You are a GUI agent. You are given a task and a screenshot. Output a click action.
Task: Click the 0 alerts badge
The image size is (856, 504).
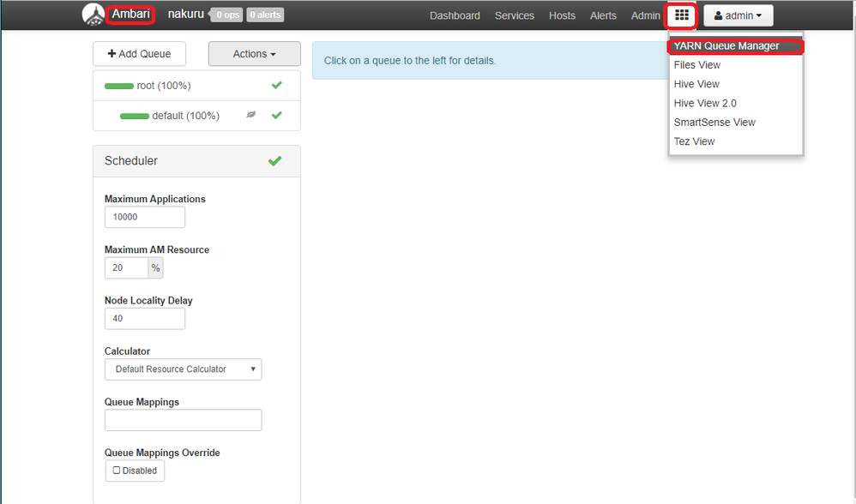click(x=265, y=15)
